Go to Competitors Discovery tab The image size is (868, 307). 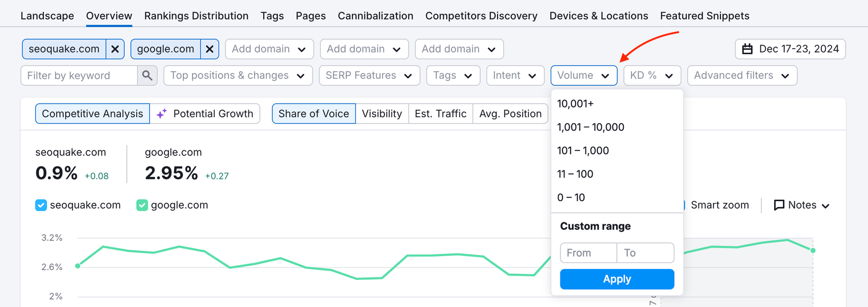(x=481, y=16)
